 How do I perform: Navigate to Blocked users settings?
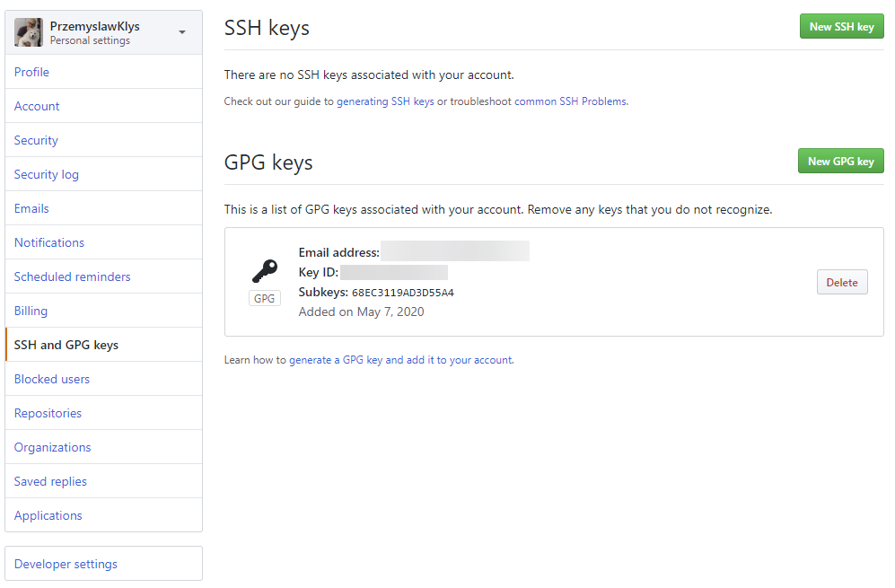[51, 379]
